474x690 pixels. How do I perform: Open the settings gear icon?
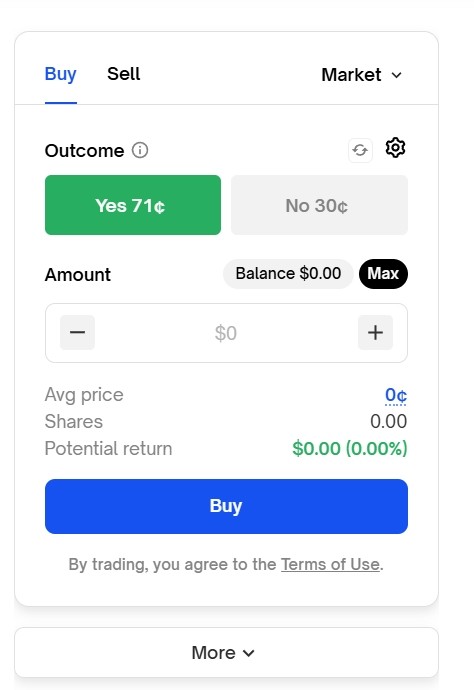395,148
